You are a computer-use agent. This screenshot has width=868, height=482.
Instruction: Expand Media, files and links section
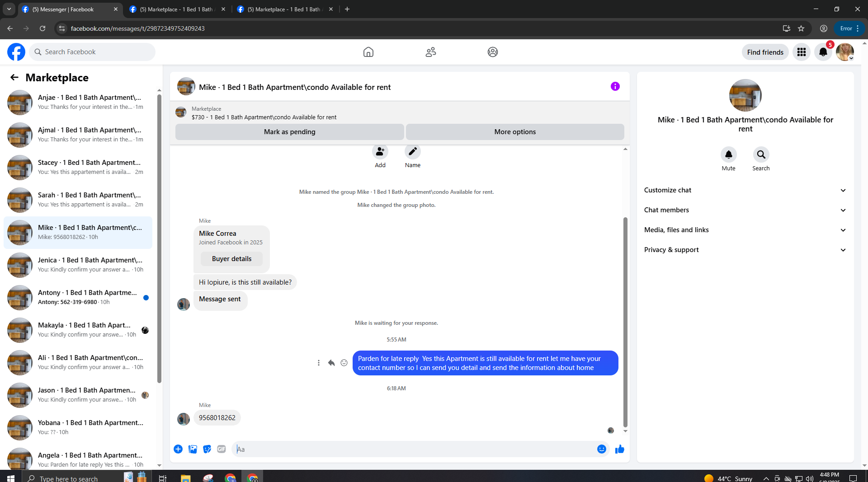click(x=745, y=230)
